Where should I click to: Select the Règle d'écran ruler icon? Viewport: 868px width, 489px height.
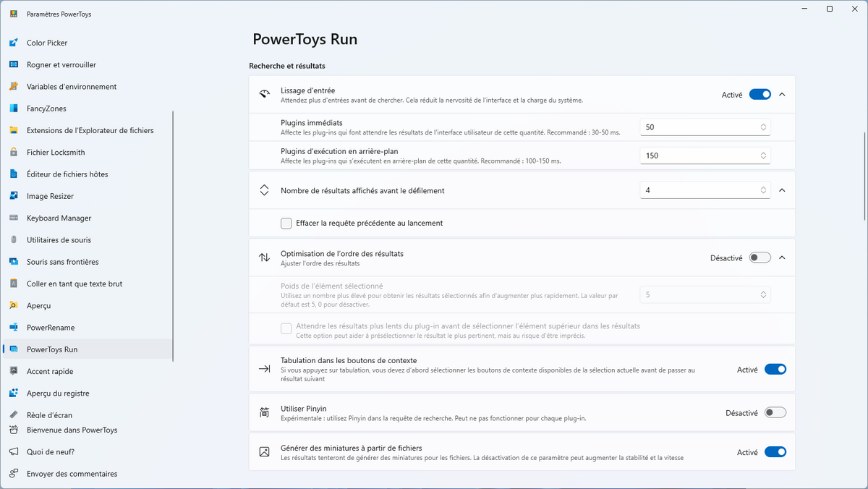13,415
